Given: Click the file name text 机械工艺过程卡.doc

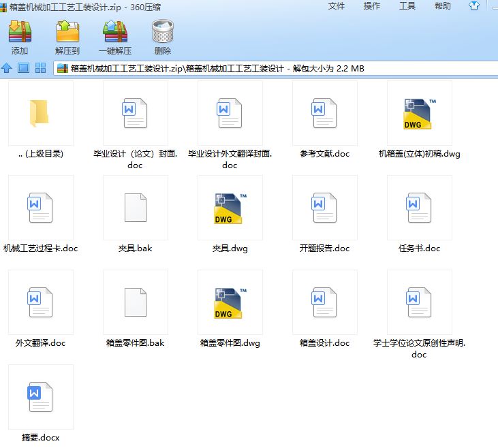Looking at the screenshot, I should pyautogui.click(x=40, y=249).
